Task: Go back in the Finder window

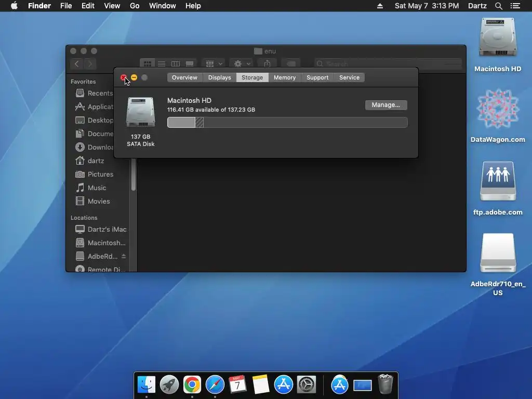Action: coord(77,63)
